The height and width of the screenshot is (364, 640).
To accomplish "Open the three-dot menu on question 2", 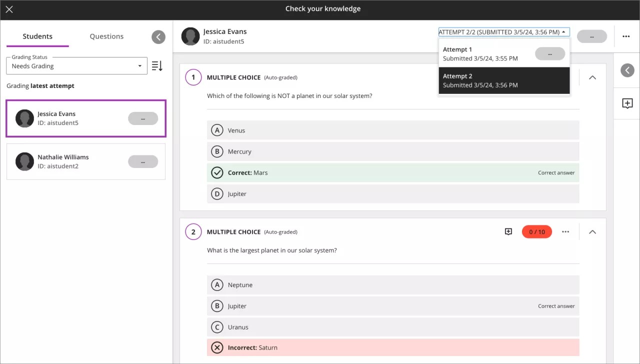I will point(565,231).
